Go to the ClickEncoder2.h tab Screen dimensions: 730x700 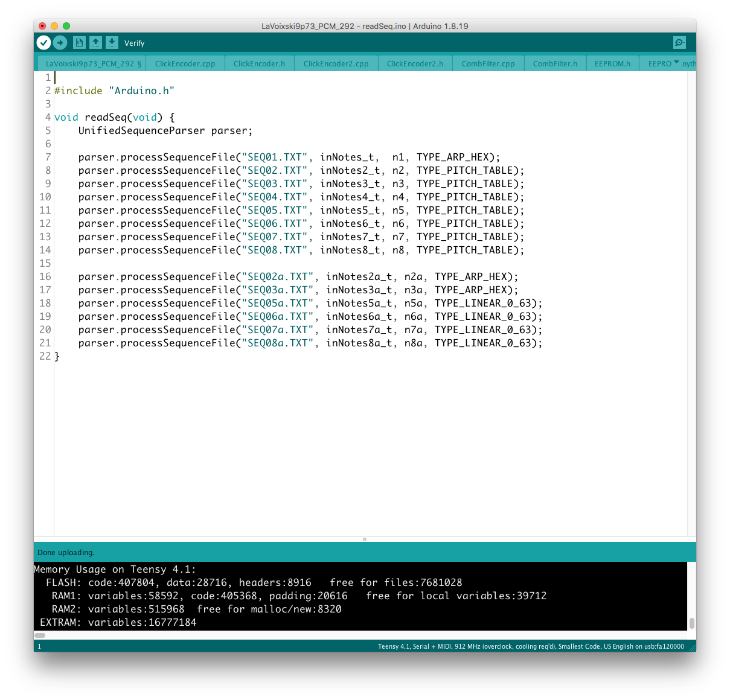tap(415, 63)
